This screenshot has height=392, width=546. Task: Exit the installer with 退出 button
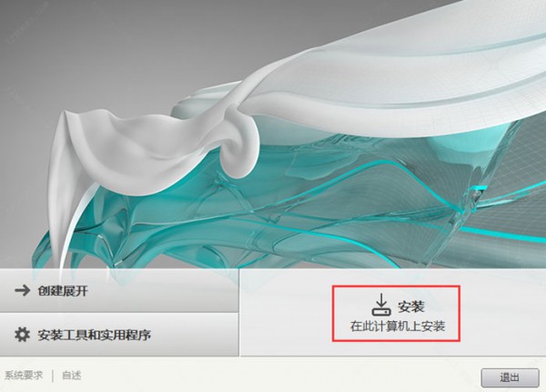tap(510, 377)
